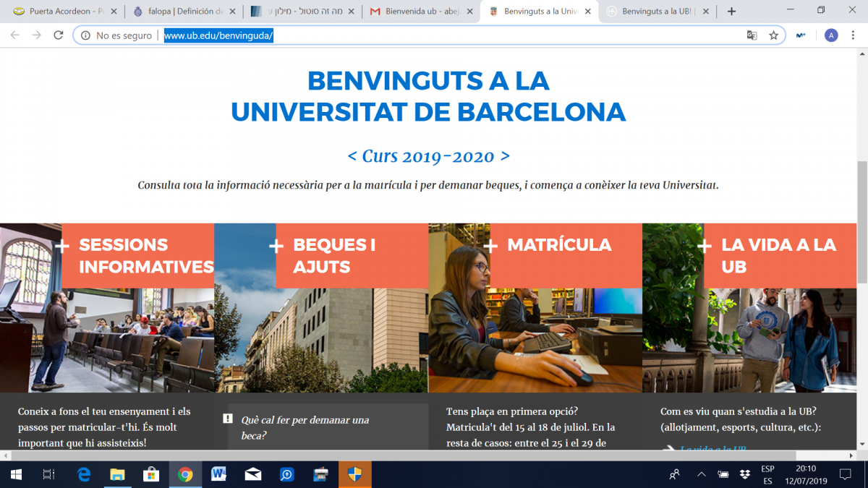
Task: Close the Puerta Acordeon tab
Action: (114, 12)
